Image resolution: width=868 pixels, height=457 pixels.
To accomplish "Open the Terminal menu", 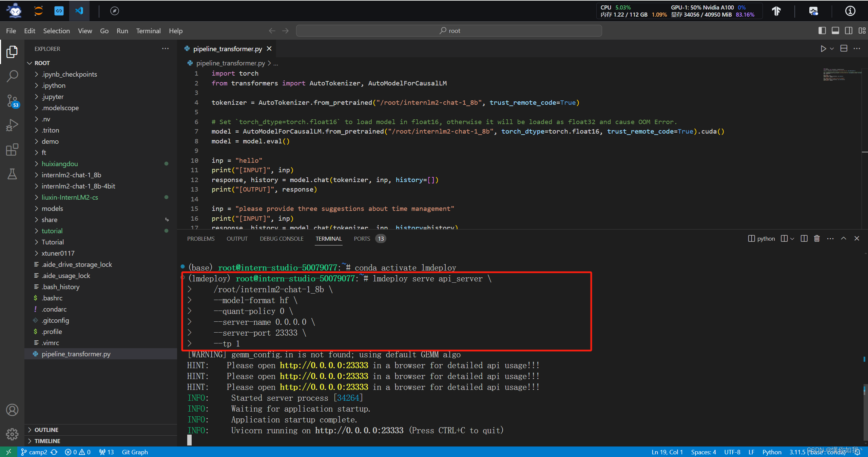I will [x=148, y=31].
